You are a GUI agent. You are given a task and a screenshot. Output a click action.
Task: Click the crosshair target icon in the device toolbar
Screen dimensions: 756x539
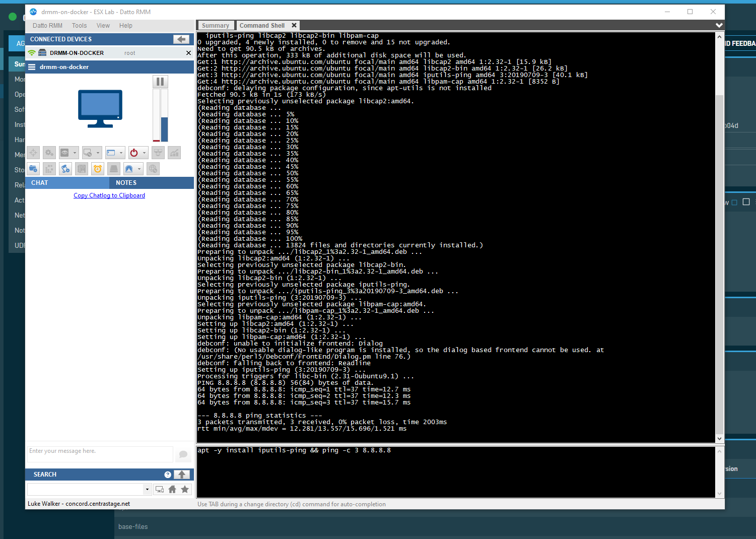point(33,153)
